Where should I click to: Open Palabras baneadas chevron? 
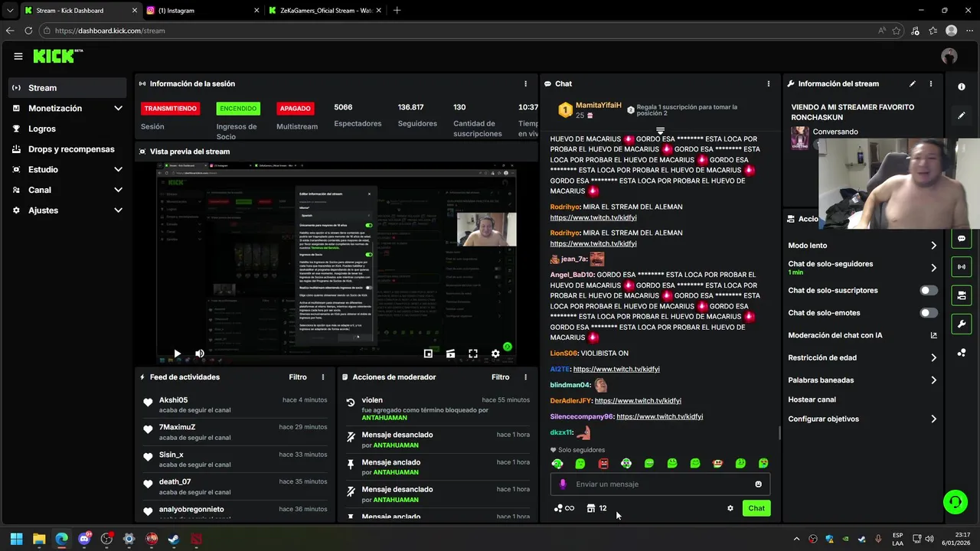click(934, 380)
